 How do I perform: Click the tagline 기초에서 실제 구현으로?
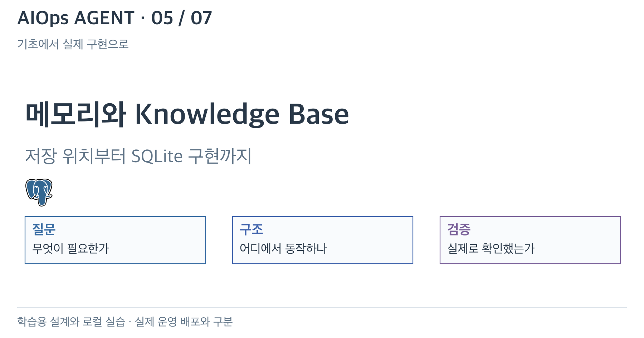[73, 44]
